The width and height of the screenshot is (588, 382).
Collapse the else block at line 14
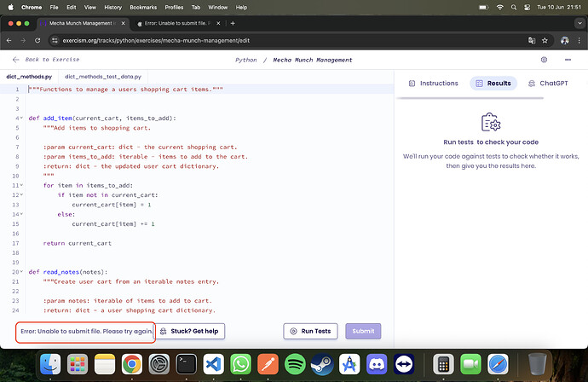tap(21, 214)
